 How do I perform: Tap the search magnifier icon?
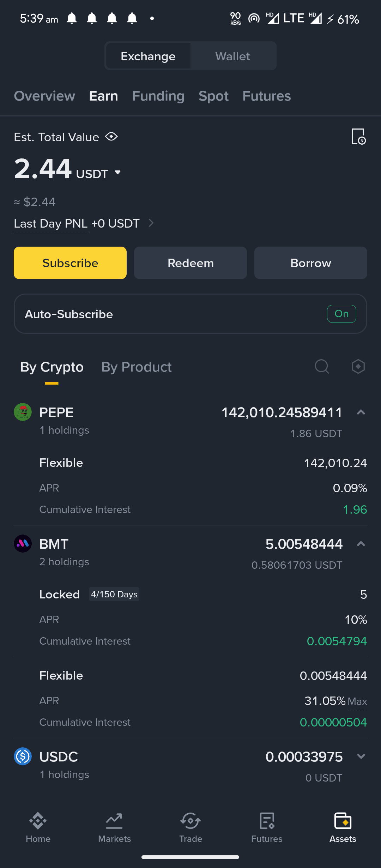click(x=322, y=367)
